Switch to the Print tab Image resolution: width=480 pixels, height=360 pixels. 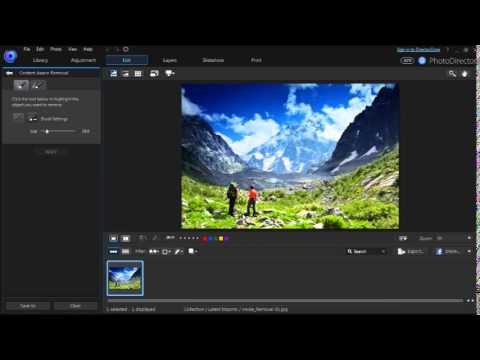pos(256,60)
